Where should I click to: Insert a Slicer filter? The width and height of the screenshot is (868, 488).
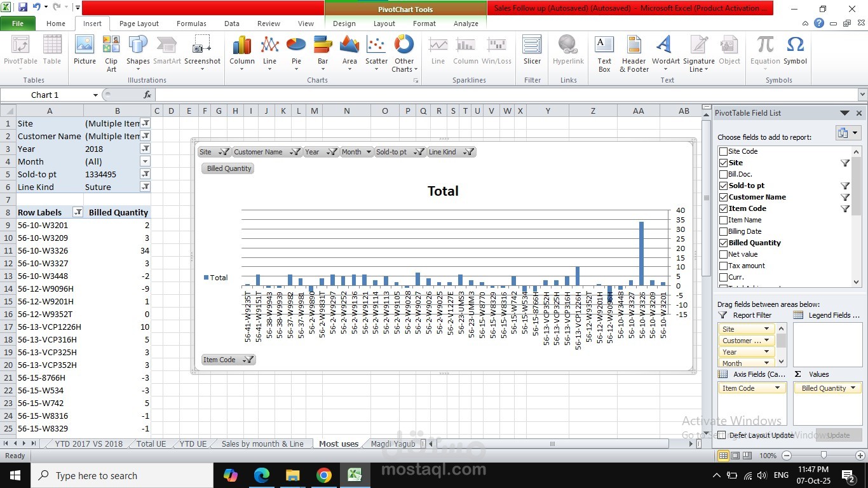(x=532, y=51)
